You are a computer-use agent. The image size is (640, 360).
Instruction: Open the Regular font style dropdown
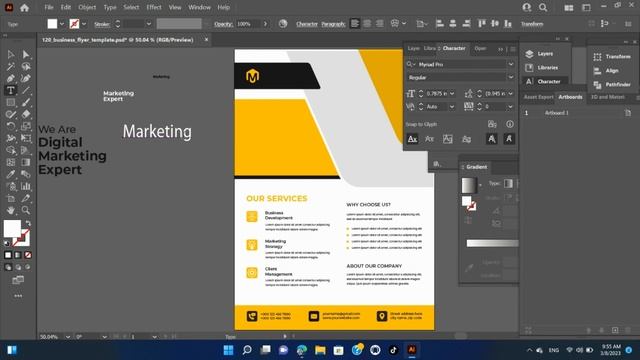click(511, 77)
